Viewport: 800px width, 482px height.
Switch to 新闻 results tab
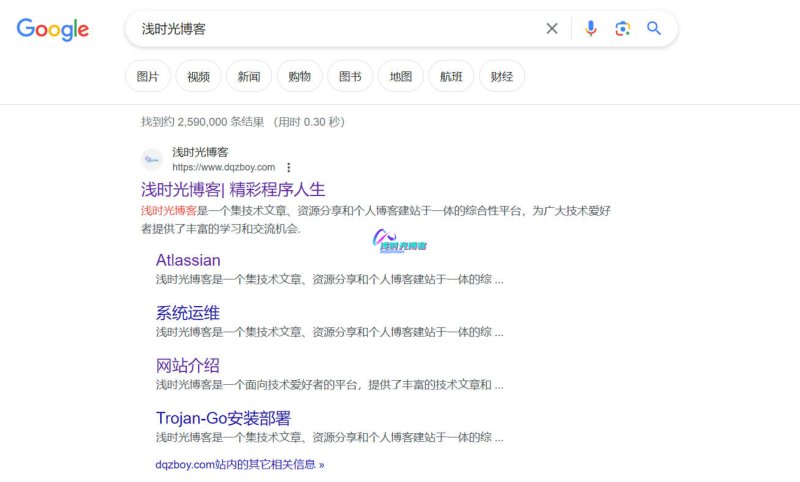[249, 77]
